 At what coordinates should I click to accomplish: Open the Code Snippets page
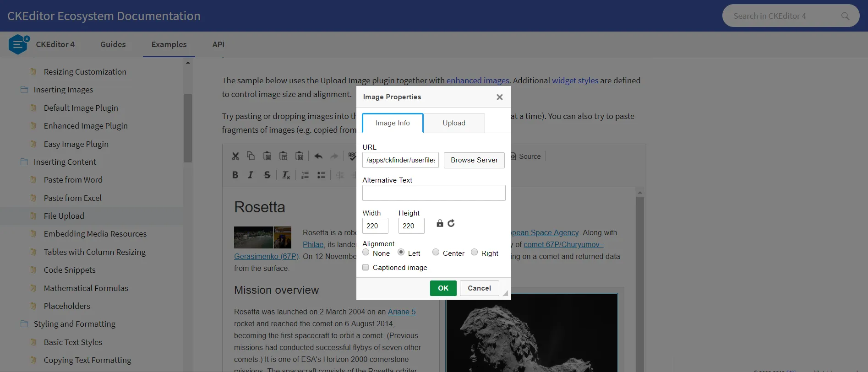point(70,270)
